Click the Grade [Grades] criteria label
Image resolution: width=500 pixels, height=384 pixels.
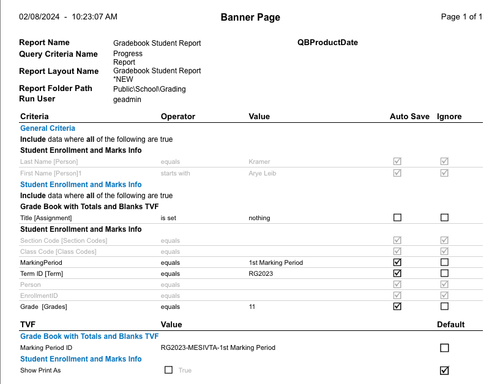click(x=44, y=307)
